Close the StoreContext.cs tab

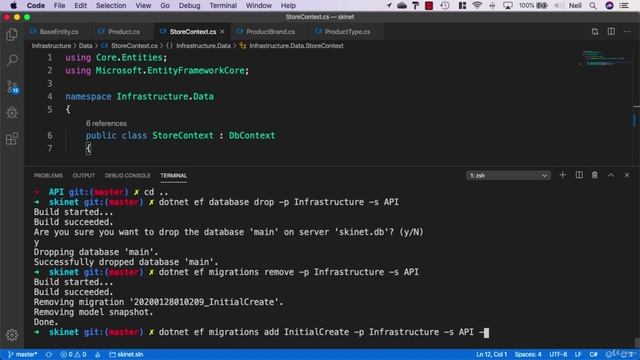(x=222, y=31)
